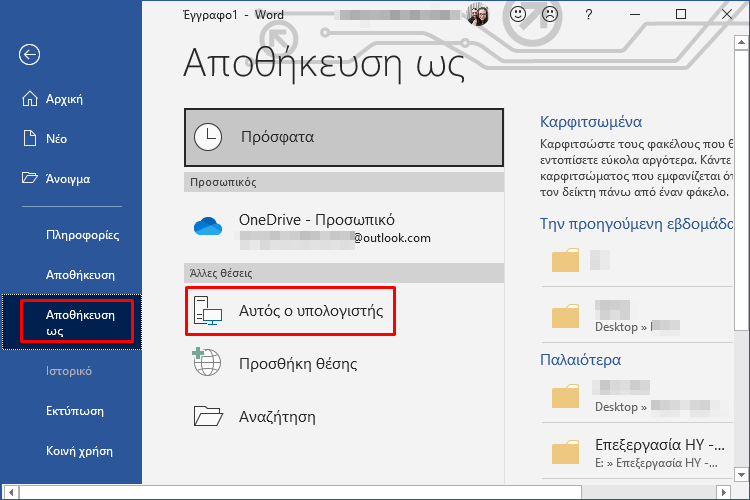Open the Επεξεργασία ΗΥ folder
Image resolution: width=750 pixels, height=500 pixels.
(x=637, y=452)
